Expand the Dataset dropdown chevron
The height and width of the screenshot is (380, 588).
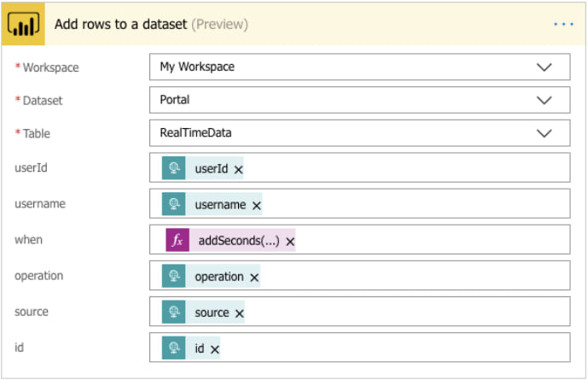(x=544, y=100)
